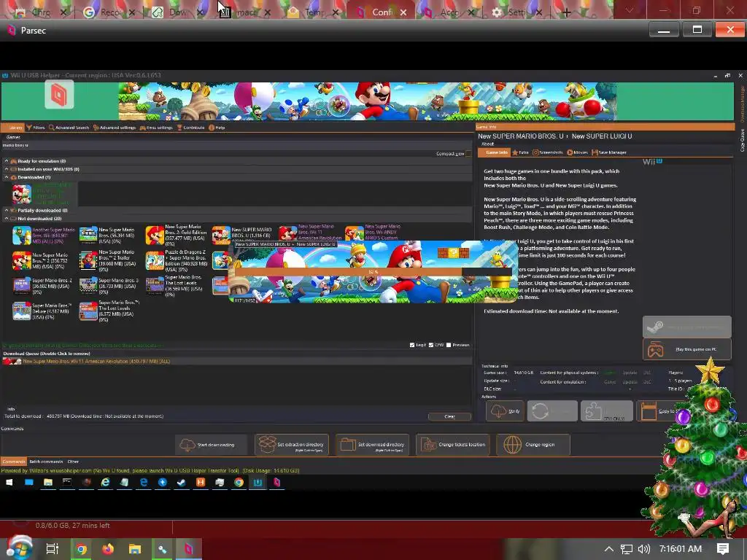Open Task View on the local taskbar
The width and height of the screenshot is (747, 560).
53,549
